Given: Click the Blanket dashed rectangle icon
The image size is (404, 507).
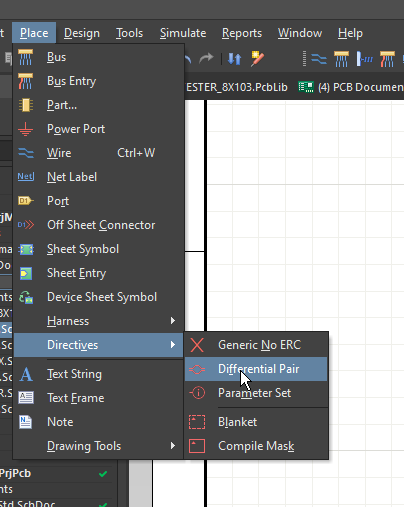Looking at the screenshot, I should coord(197,422).
